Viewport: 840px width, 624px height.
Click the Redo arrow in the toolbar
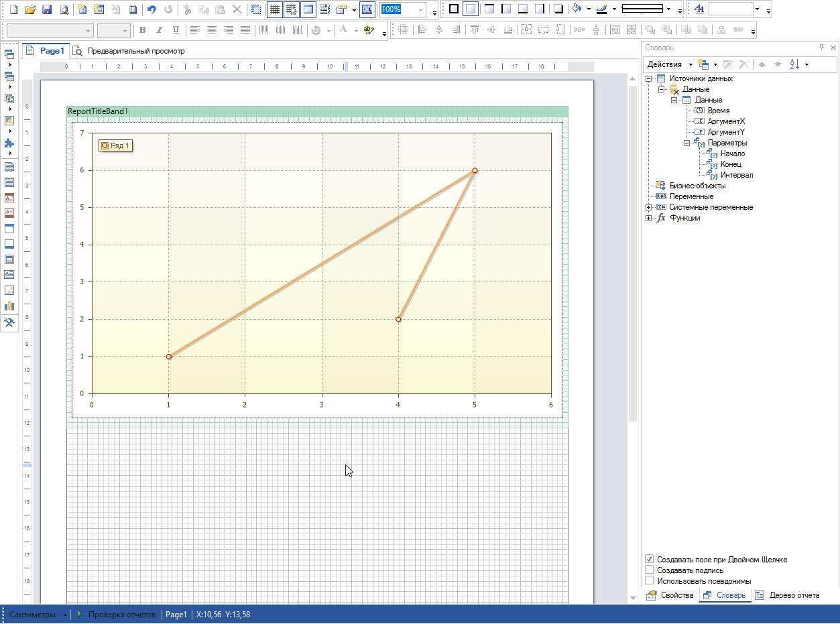(x=168, y=9)
